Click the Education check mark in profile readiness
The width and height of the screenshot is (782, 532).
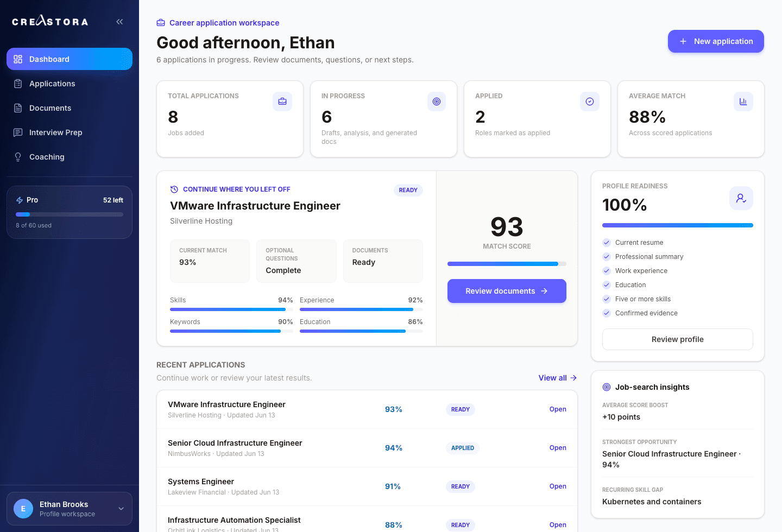click(x=607, y=285)
